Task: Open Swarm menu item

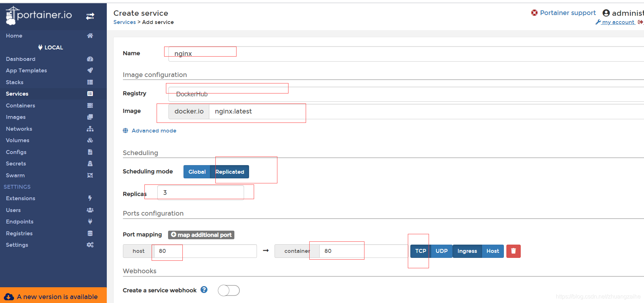Action: (15, 175)
